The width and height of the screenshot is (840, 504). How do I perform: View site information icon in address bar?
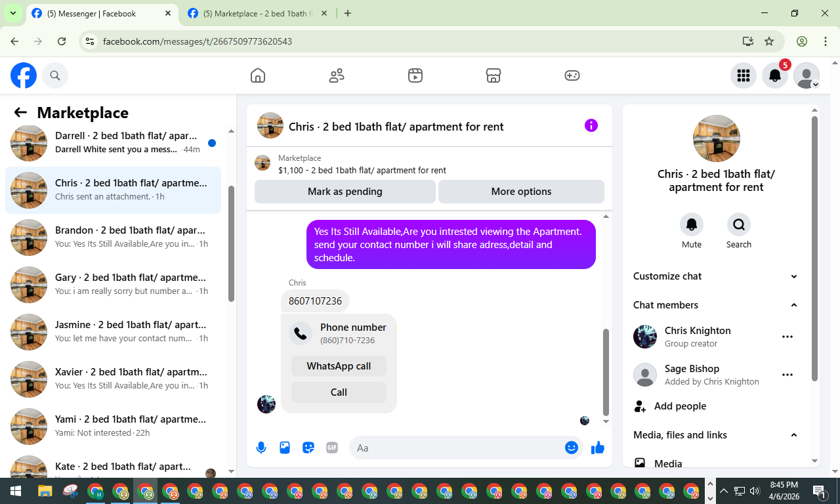point(91,41)
